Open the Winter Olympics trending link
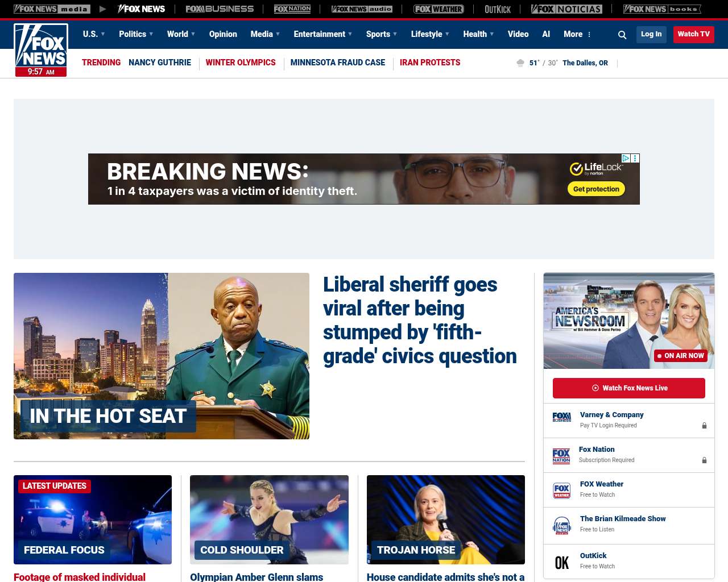 point(241,63)
